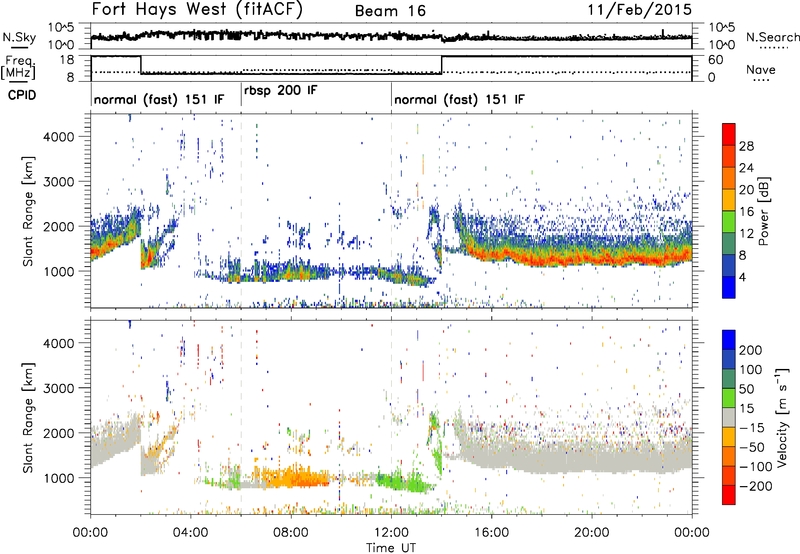Click the 'Fort Hays West (fitACF)' title
This screenshot has width=800, height=554.
tap(196, 9)
